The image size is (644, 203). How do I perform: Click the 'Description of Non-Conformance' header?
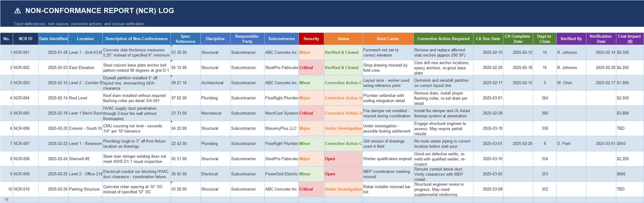[137, 39]
